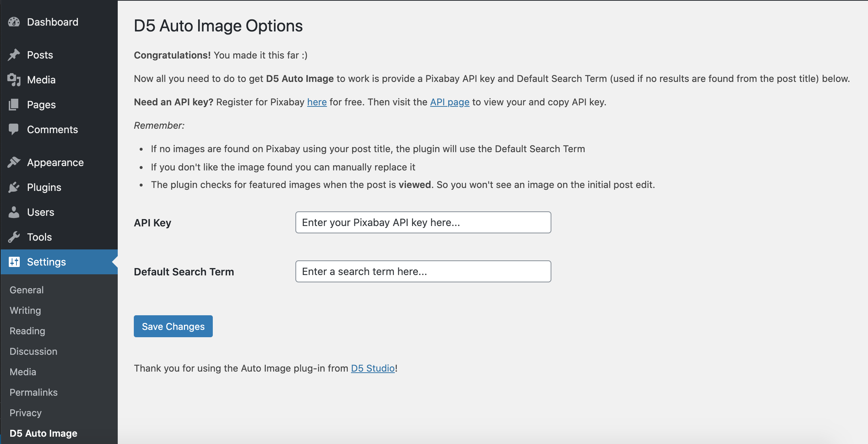Click the 'Default Search Term' label
This screenshot has width=868, height=444.
[x=184, y=272]
